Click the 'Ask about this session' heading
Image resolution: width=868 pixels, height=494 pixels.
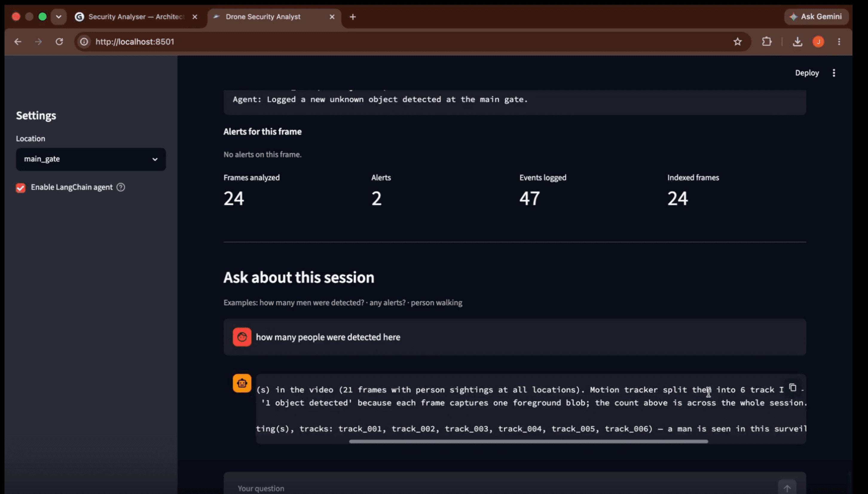(299, 278)
